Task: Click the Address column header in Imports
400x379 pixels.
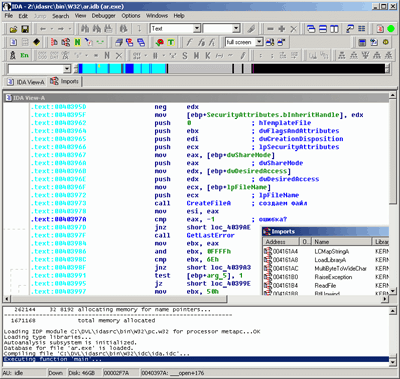Action: pyautogui.click(x=282, y=242)
